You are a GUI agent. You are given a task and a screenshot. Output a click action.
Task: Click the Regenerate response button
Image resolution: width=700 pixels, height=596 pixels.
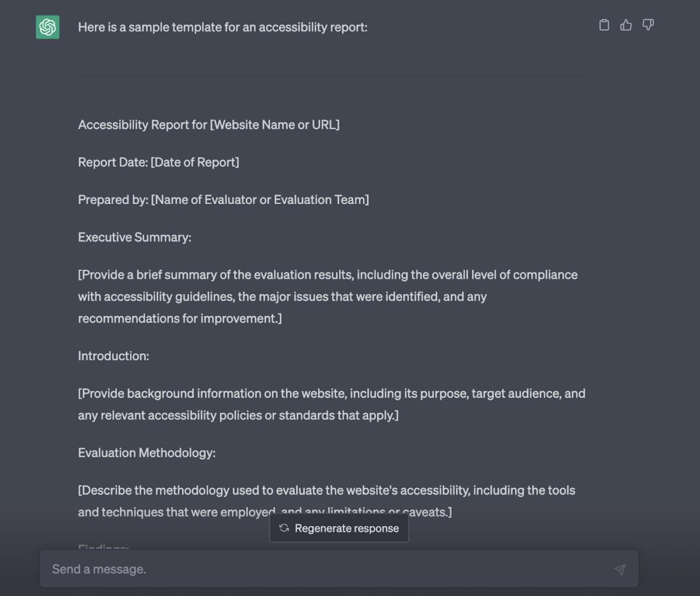[339, 528]
